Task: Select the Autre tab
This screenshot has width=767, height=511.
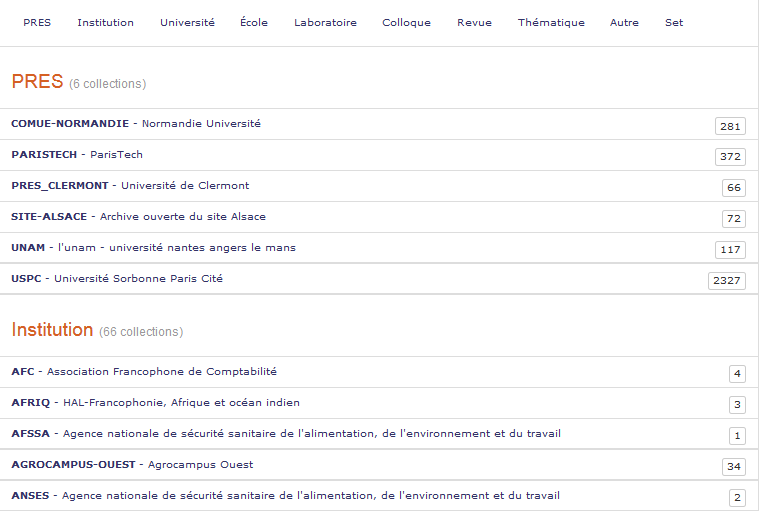Action: pos(624,22)
